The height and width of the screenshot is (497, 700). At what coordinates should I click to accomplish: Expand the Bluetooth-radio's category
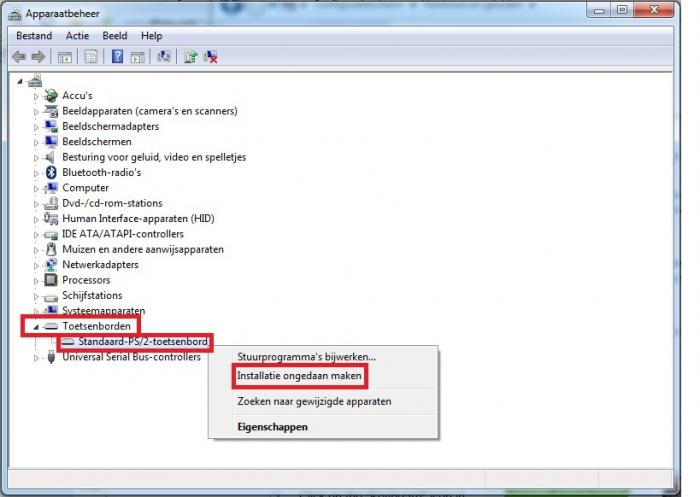(x=36, y=173)
